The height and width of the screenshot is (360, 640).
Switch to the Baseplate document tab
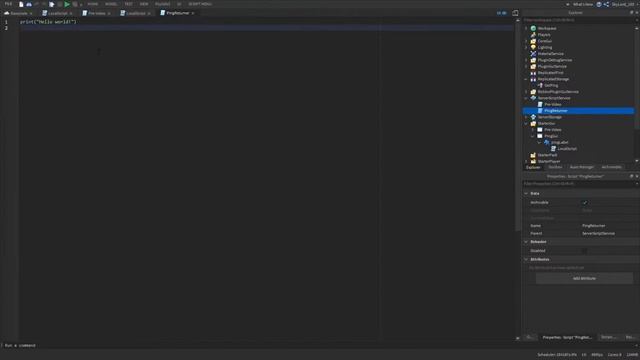[18, 13]
